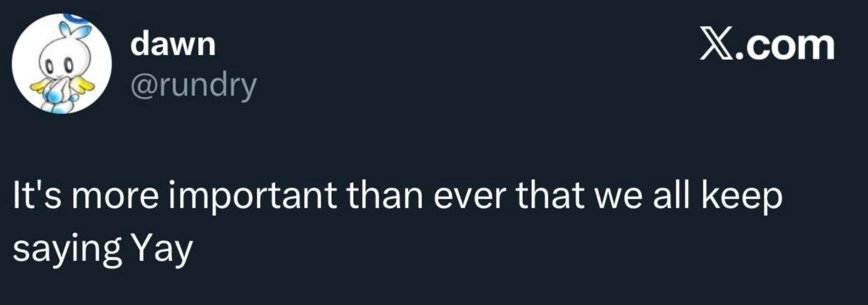Image resolution: width=868 pixels, height=305 pixels.
Task: Click the word "we" in the tweet
Action: point(618,196)
